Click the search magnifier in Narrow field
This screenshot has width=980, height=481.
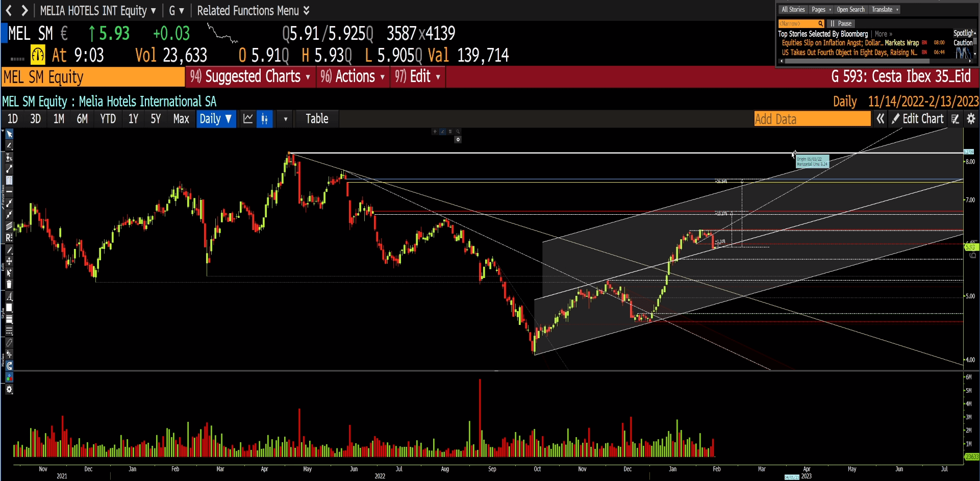click(820, 23)
